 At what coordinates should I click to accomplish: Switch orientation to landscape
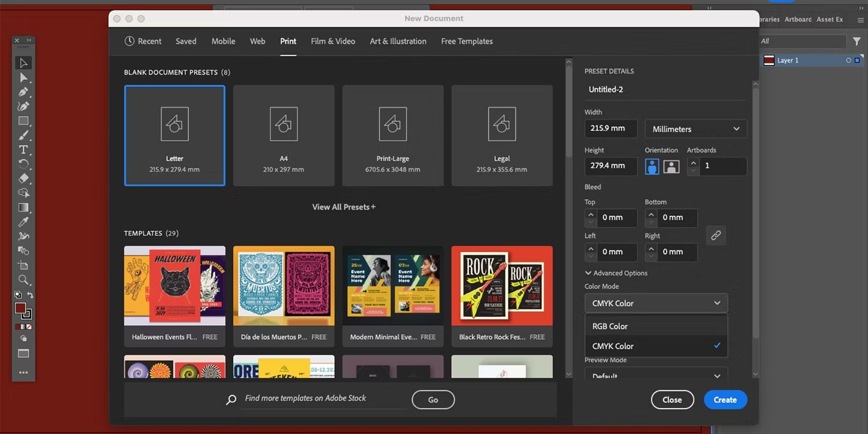pos(671,166)
